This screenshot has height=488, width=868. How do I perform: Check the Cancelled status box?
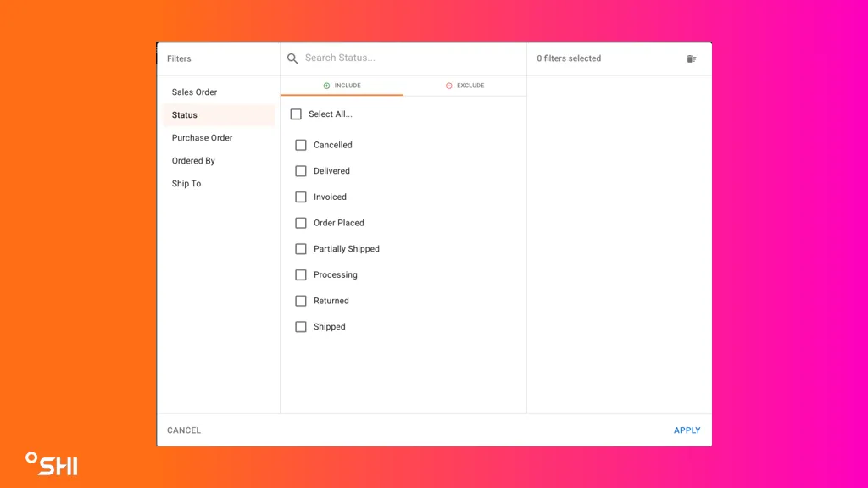pyautogui.click(x=301, y=145)
